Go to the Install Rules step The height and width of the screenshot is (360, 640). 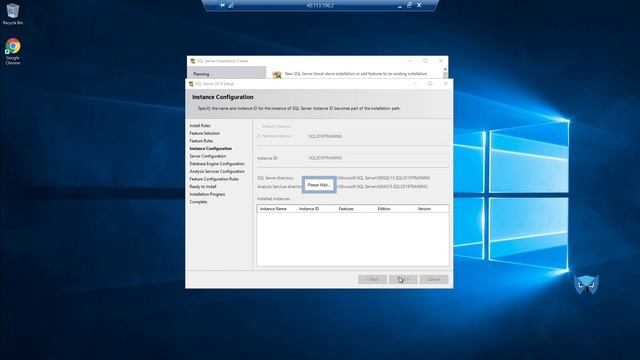coord(200,126)
